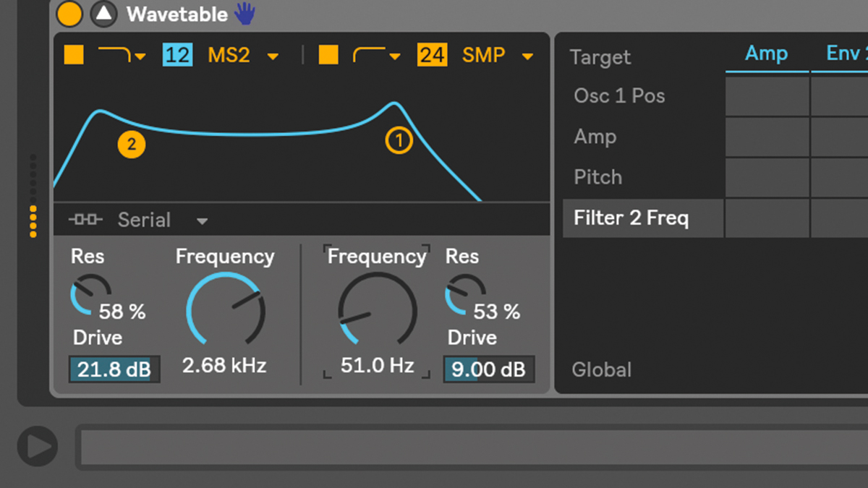Disable filter 1 using its orange square

(74, 55)
